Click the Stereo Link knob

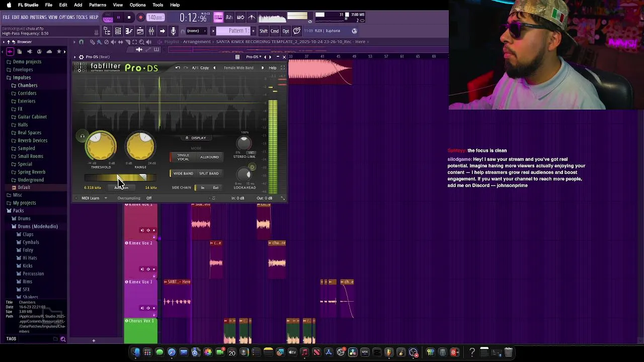click(244, 143)
